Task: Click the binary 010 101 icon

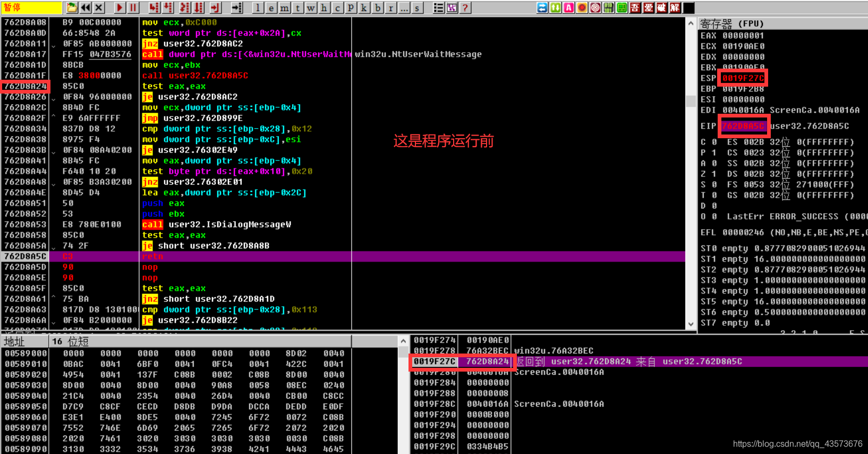Action: pos(608,7)
